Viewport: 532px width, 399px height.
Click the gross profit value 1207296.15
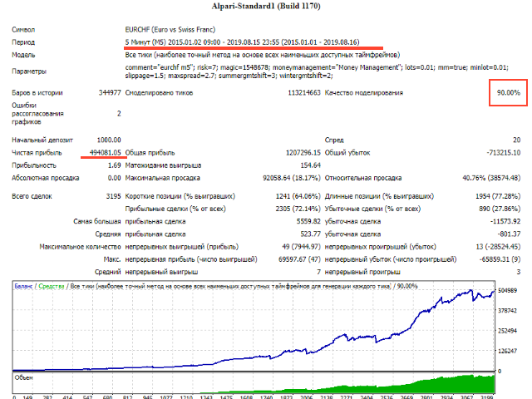coord(303,153)
